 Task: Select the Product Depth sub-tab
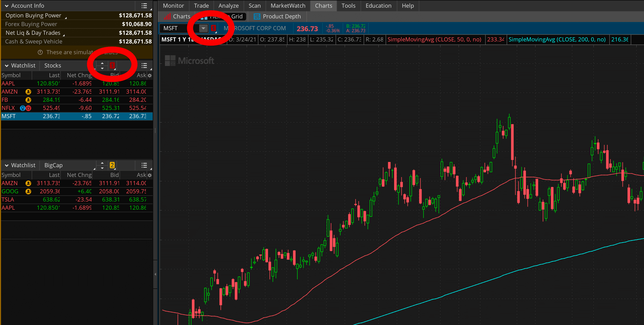click(277, 17)
